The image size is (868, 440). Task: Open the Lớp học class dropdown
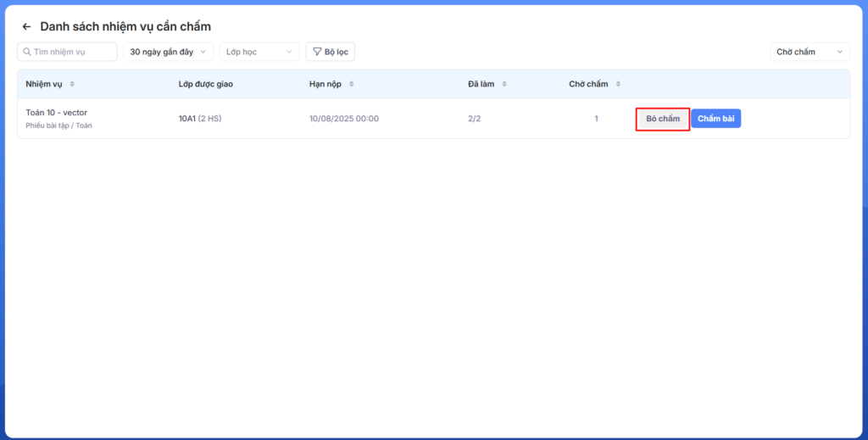[x=259, y=52]
